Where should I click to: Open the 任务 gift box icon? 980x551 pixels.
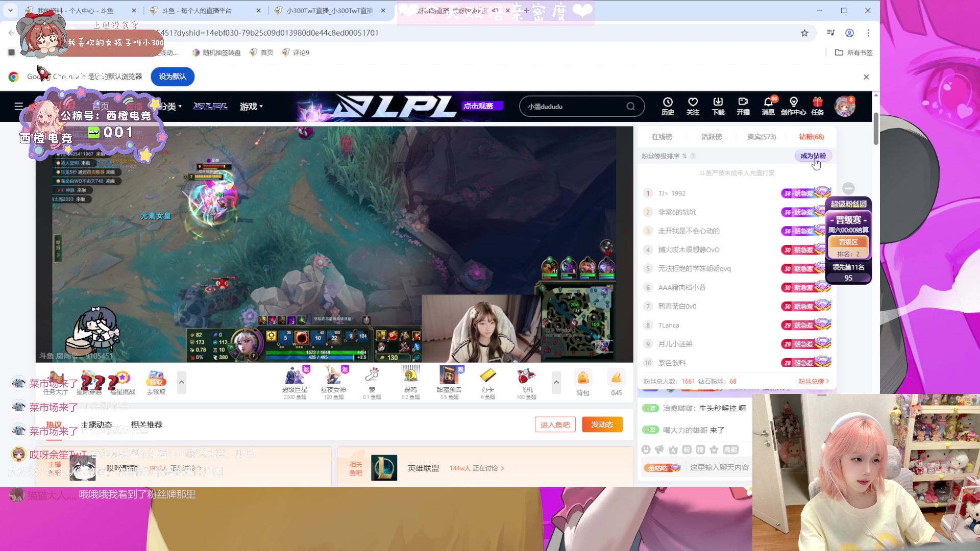click(x=818, y=106)
